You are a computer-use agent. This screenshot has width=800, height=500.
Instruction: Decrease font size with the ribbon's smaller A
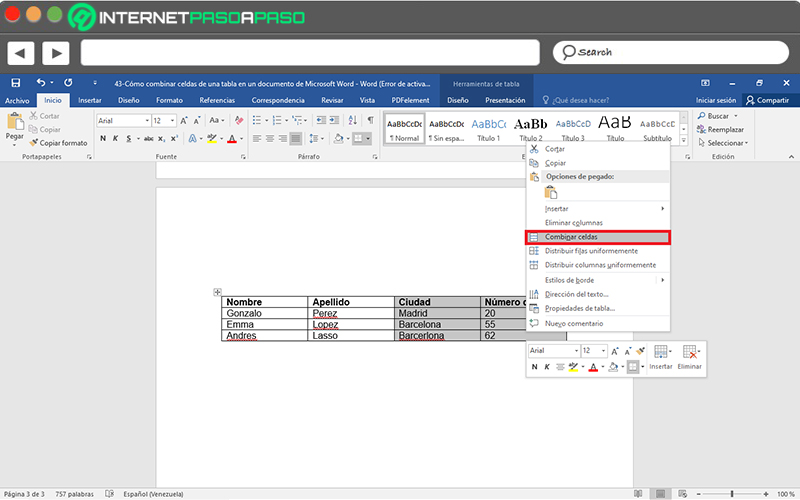click(196, 120)
